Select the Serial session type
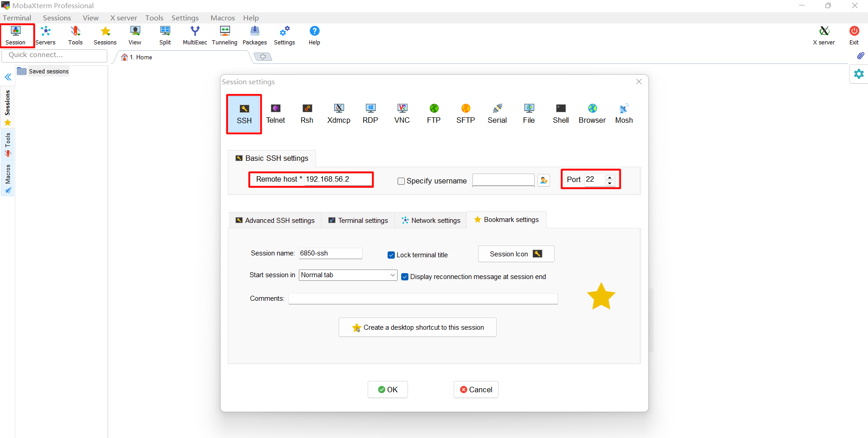Image resolution: width=868 pixels, height=438 pixels. tap(497, 114)
